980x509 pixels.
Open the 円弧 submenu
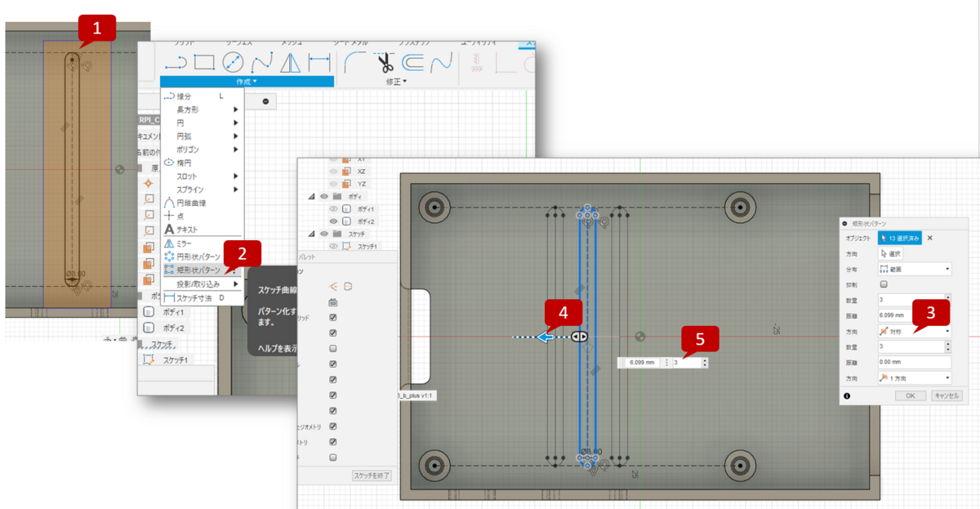click(x=202, y=136)
